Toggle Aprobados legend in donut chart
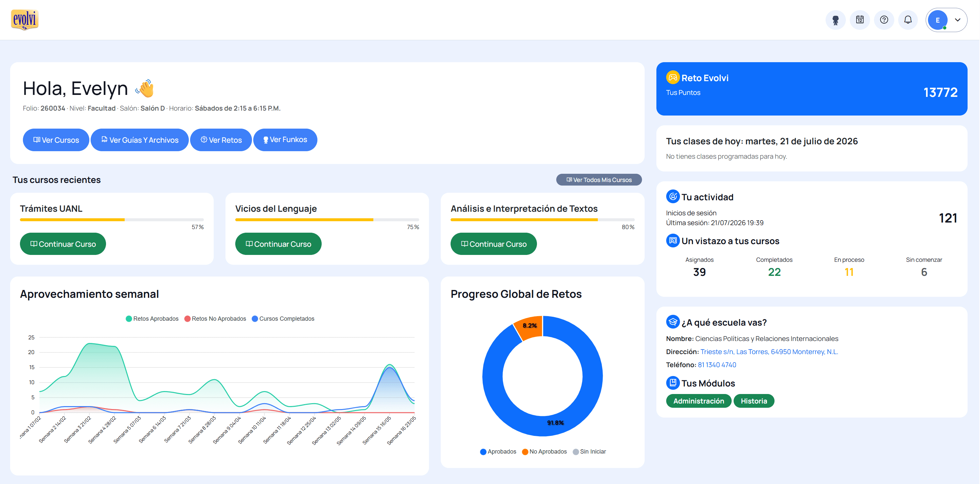Screen dimensions: 980x484 pos(498,452)
